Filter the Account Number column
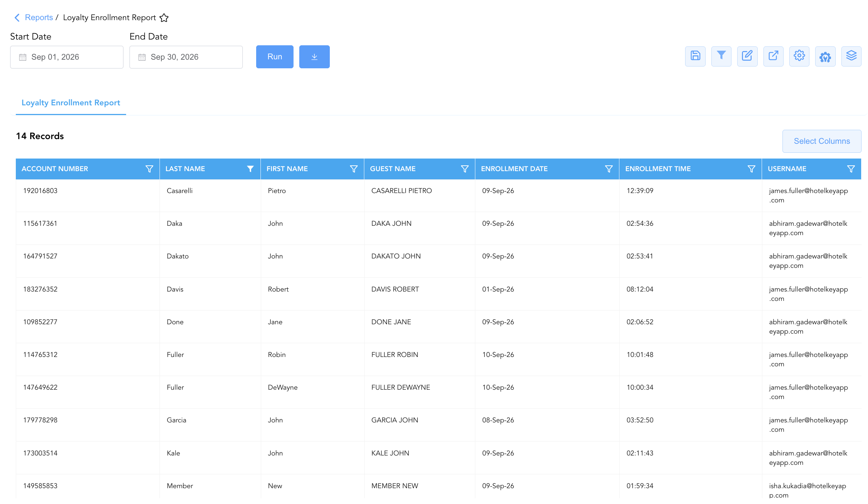 (x=149, y=169)
